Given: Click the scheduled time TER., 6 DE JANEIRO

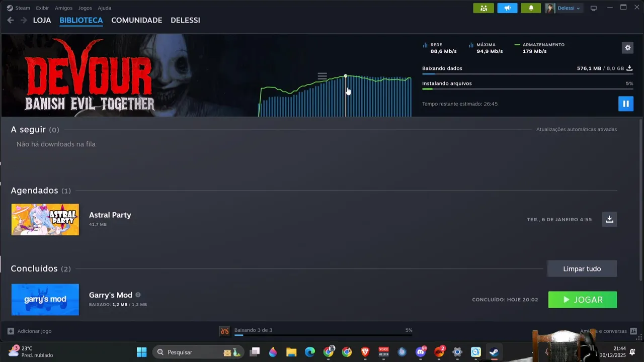Looking at the screenshot, I should pos(559,220).
